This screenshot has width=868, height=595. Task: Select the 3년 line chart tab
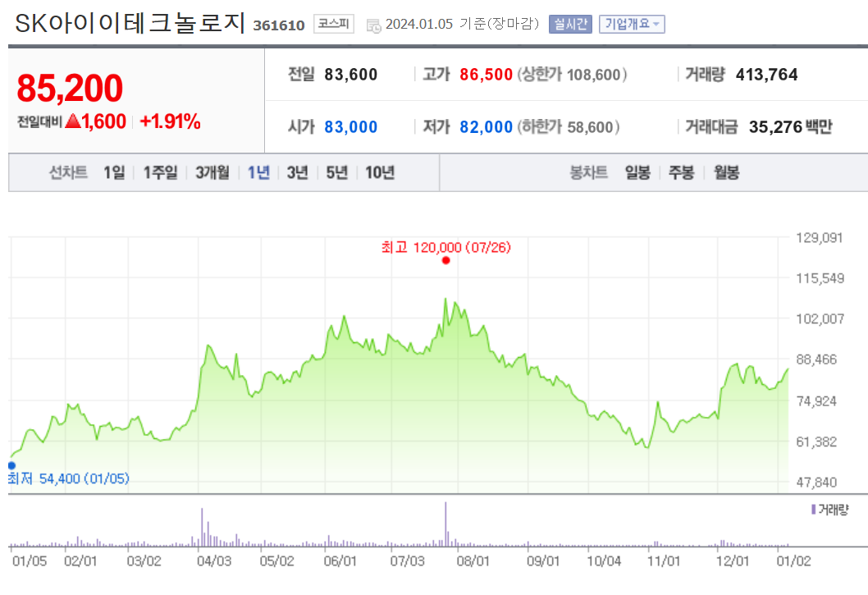click(x=297, y=172)
